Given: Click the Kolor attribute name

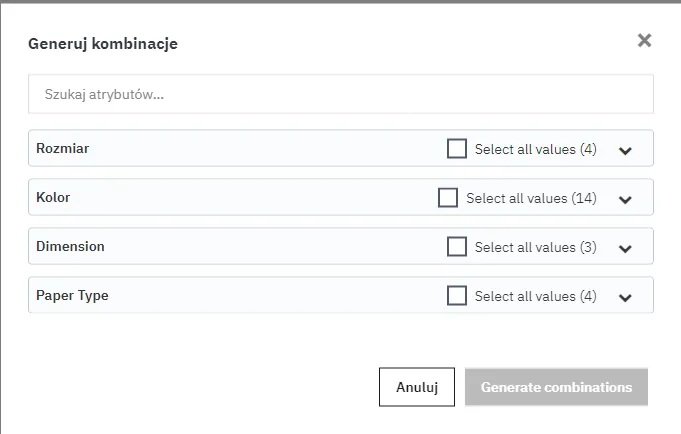Looking at the screenshot, I should (53, 197).
